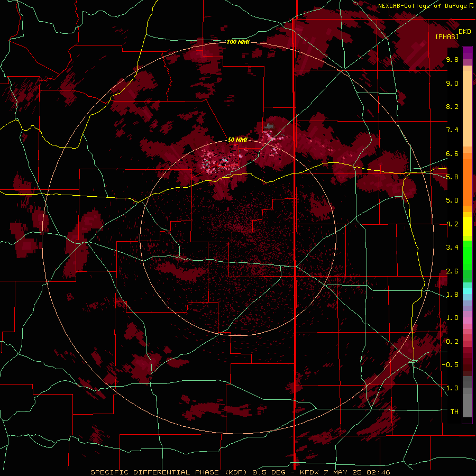Pick the purple band at top of color scale
This screenshot has width=476, height=476.
467,53
